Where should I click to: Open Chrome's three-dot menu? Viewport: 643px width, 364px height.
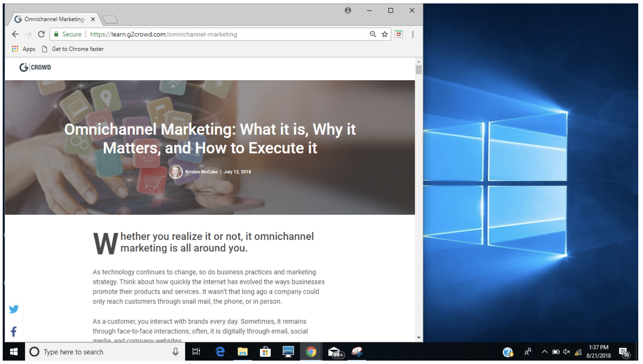pos(413,34)
